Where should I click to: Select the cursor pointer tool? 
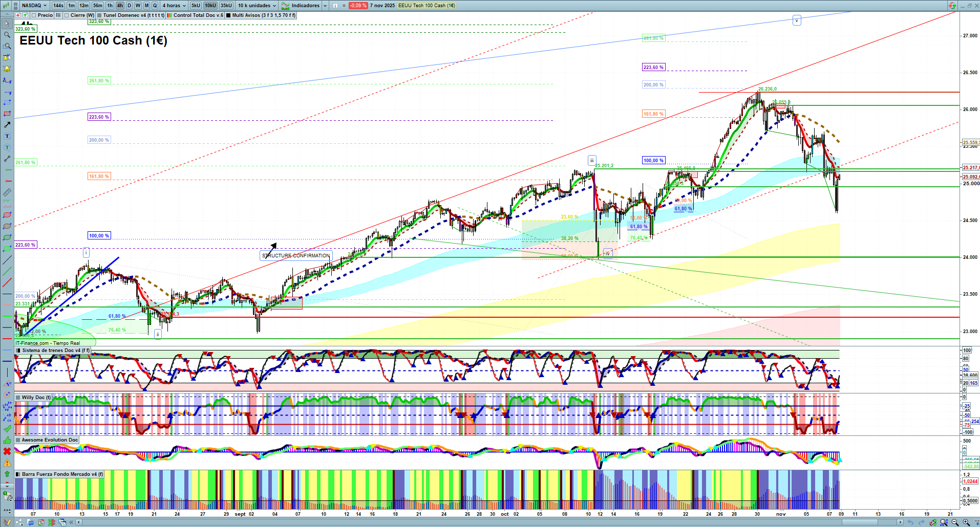point(7,24)
